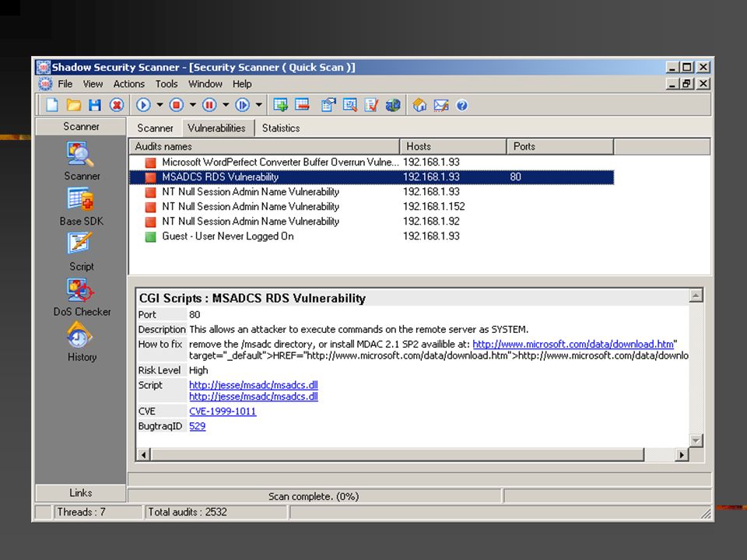Select the MSADCS RDS Vulnerability row
Image resolution: width=747 pixels, height=560 pixels.
pos(372,177)
